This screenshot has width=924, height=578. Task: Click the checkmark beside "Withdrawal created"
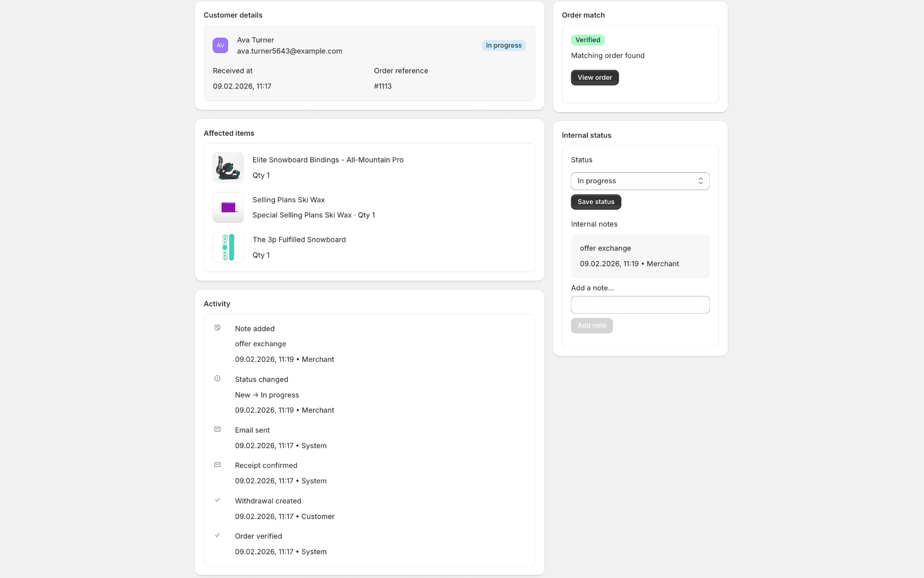click(217, 500)
